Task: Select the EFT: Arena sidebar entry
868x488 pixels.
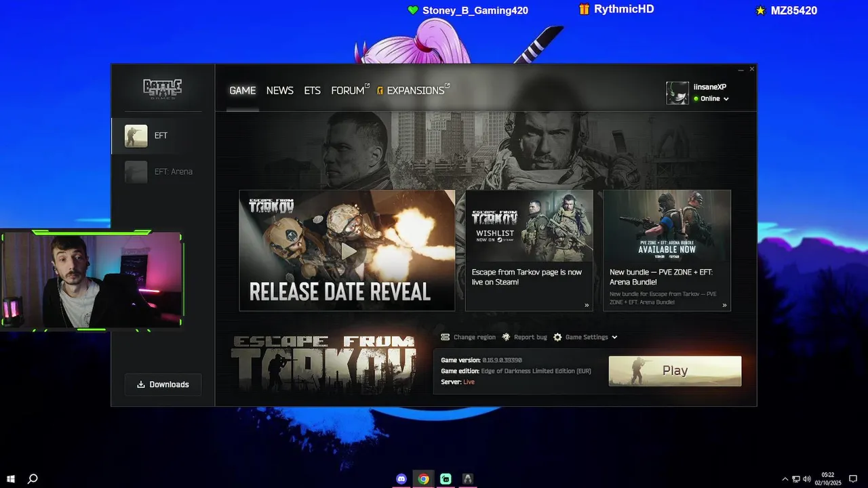Action: point(163,171)
